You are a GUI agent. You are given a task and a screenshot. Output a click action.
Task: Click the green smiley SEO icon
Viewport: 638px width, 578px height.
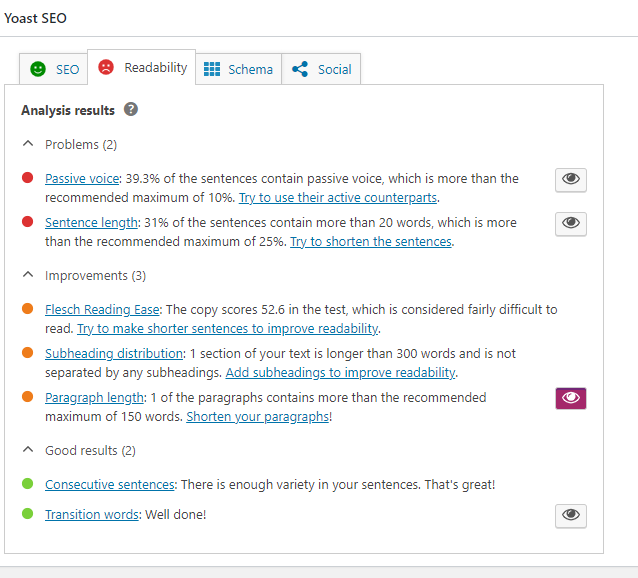38,69
